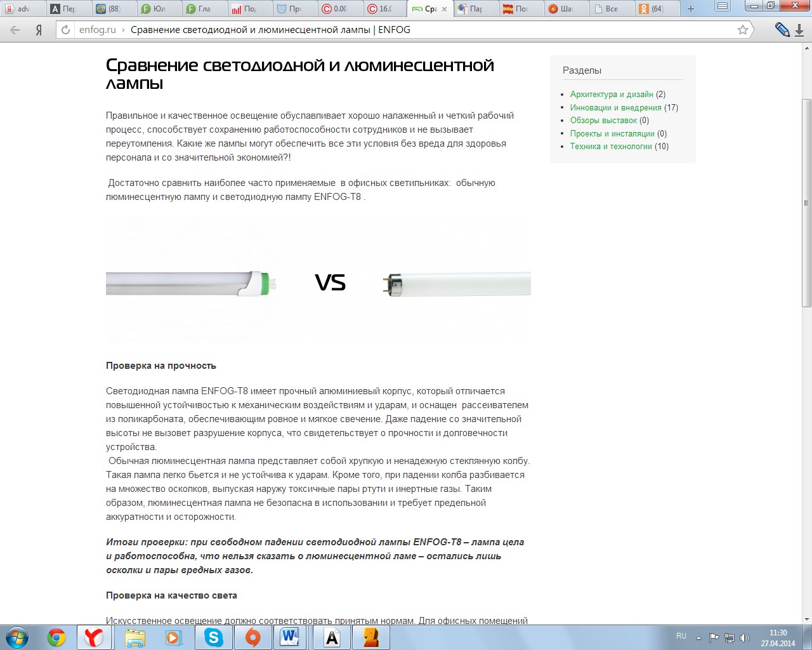Open the Yandex browser menu button
This screenshot has width=812, height=650.
click(722, 6)
